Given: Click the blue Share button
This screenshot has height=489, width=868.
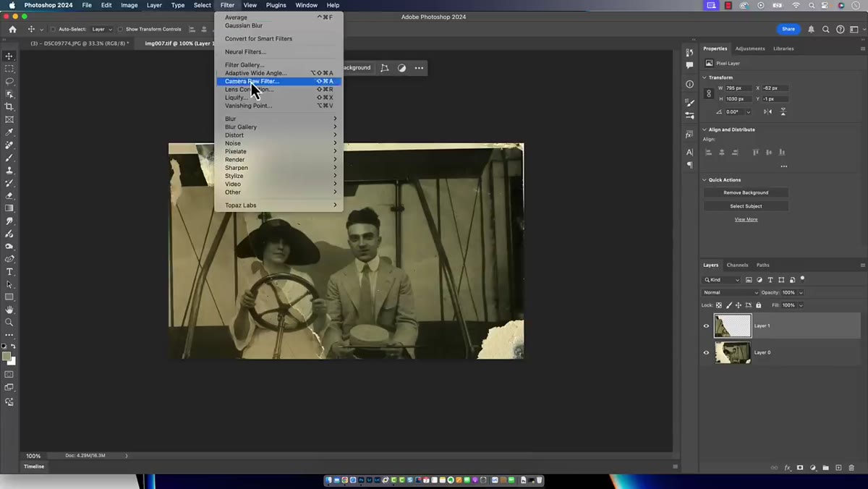Looking at the screenshot, I should click(788, 29).
